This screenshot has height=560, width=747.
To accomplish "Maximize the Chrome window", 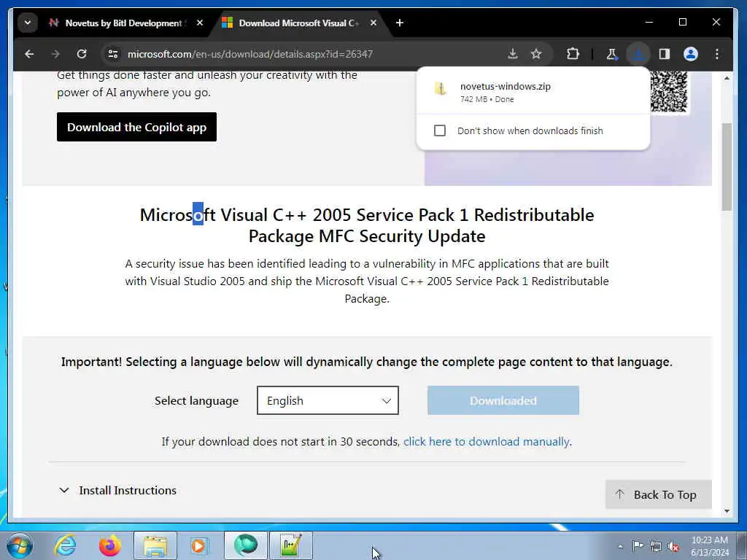I will [x=683, y=22].
